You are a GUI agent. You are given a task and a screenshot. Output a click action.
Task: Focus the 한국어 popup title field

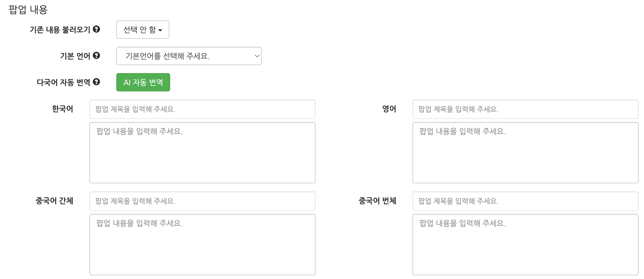(x=202, y=109)
